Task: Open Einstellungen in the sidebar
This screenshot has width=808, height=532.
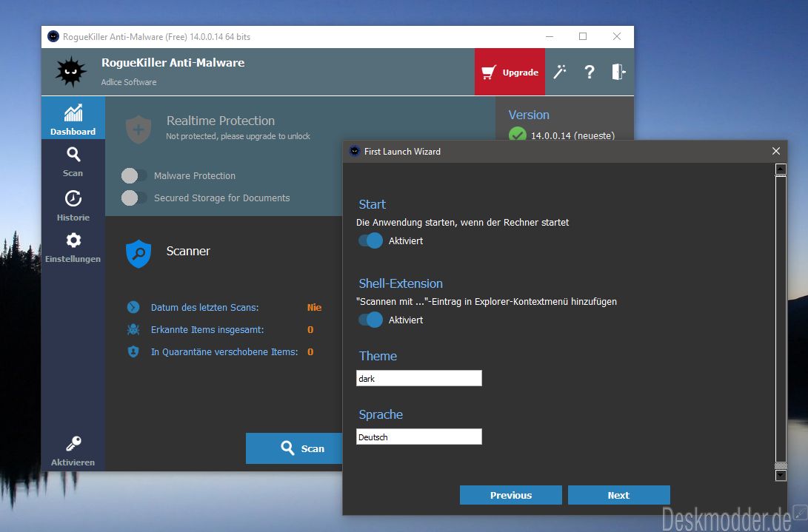Action: tap(73, 247)
